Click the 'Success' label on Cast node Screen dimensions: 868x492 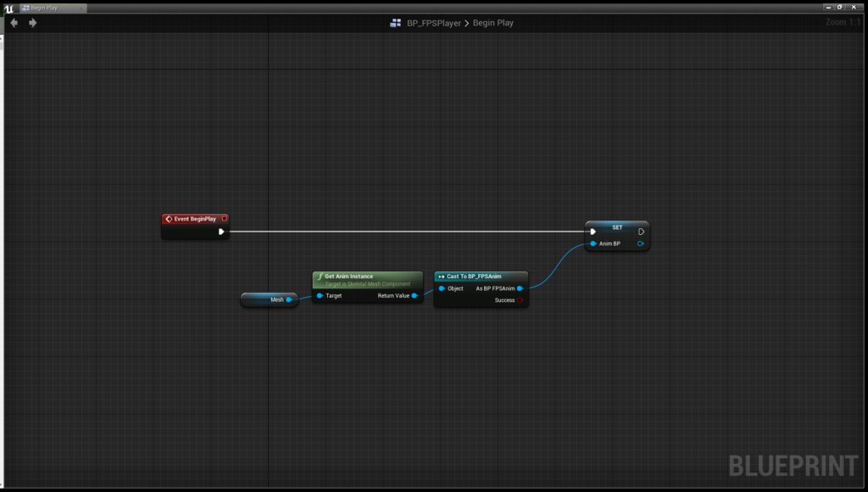504,300
